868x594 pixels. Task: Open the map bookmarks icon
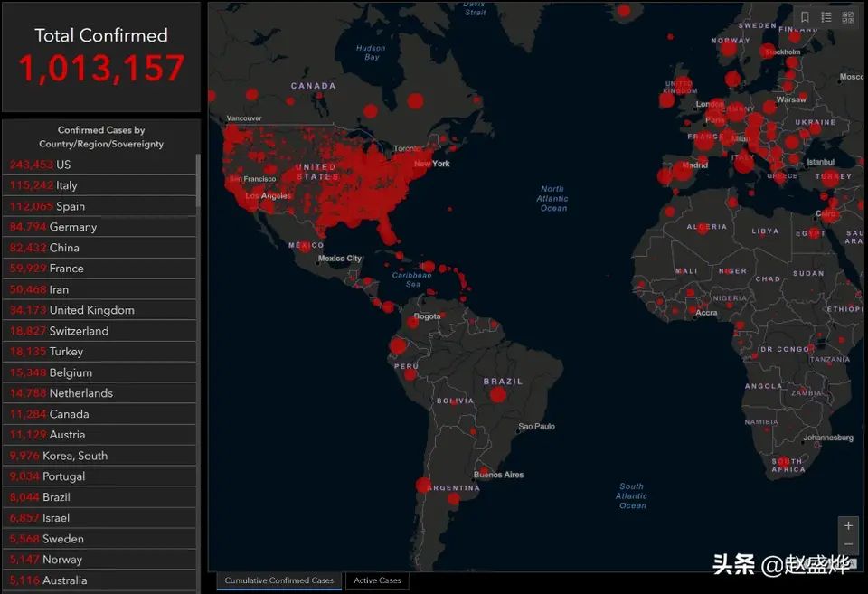click(805, 17)
